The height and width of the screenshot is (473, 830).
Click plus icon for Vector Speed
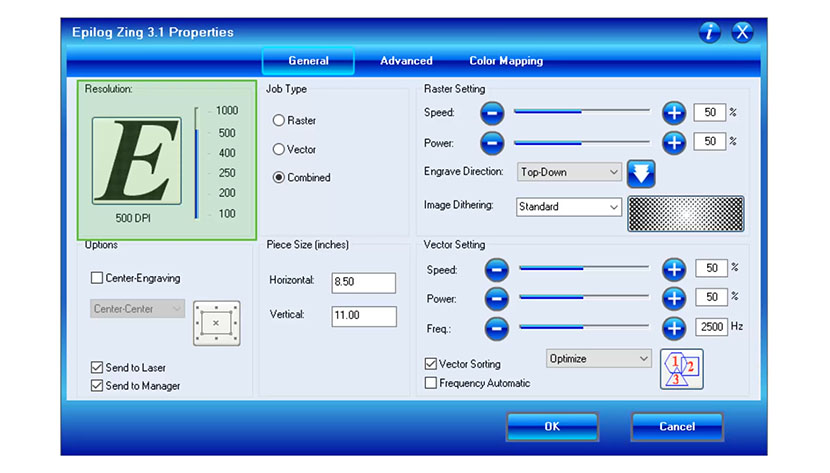[x=674, y=269]
